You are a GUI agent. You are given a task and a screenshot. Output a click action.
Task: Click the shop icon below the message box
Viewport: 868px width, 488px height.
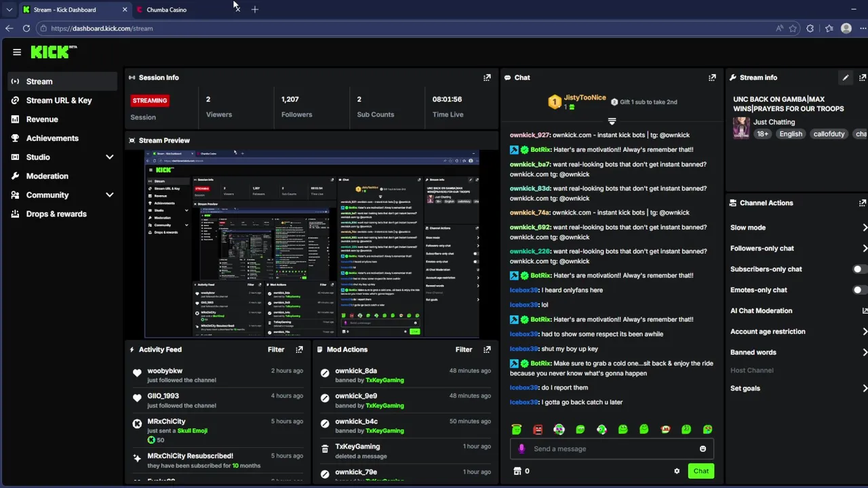point(517,471)
